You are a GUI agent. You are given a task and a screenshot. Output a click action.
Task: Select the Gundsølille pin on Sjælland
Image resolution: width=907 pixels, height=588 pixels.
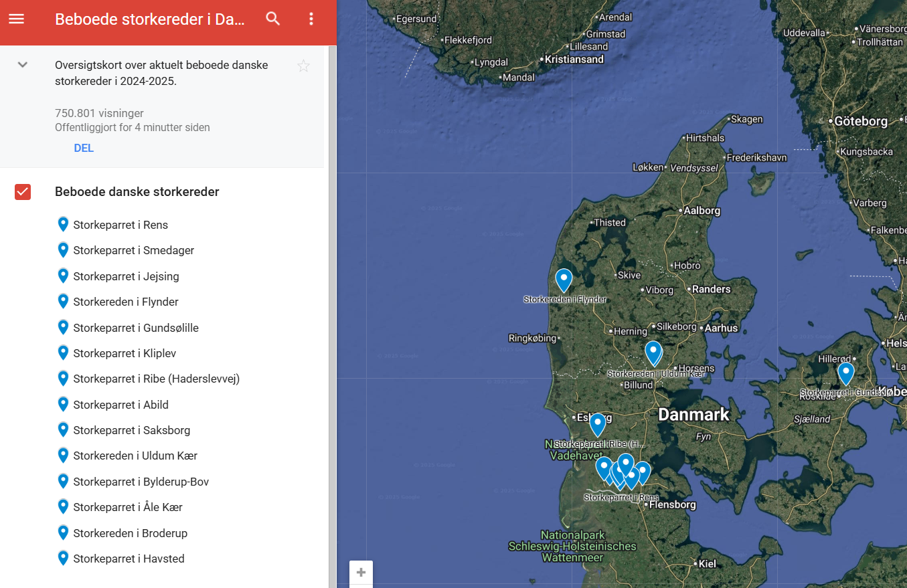[845, 372]
